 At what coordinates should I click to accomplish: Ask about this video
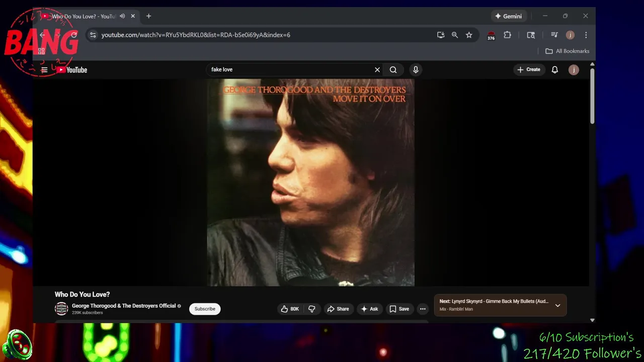coord(369,309)
